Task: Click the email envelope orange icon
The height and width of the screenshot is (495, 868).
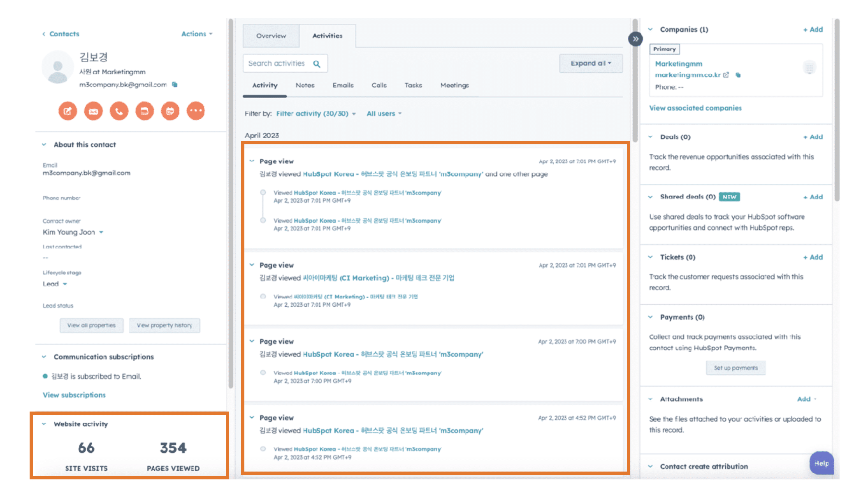Action: pyautogui.click(x=93, y=111)
